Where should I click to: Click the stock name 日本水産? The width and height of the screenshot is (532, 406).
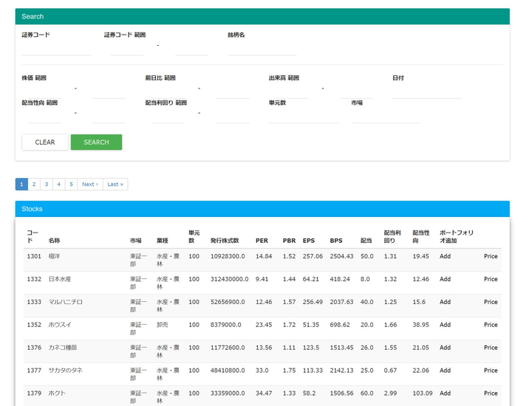60,279
